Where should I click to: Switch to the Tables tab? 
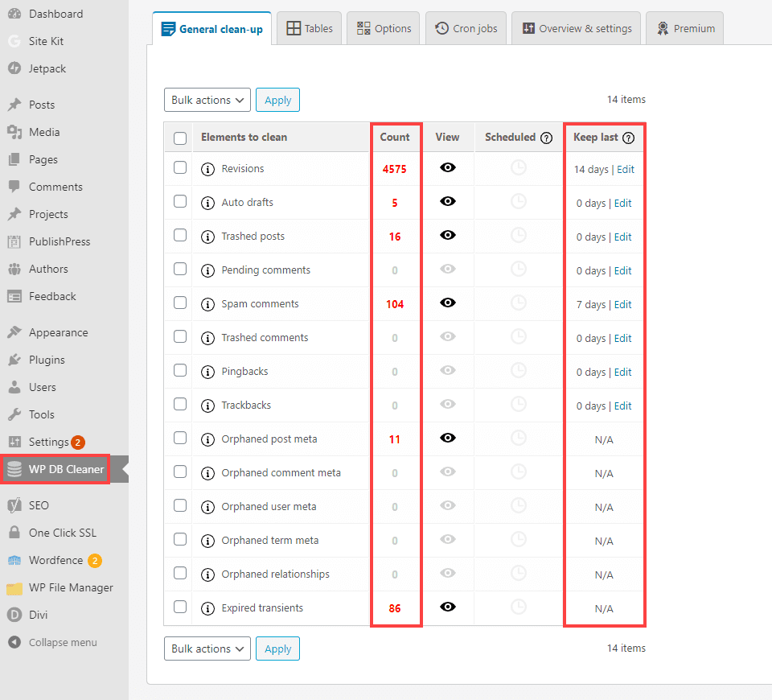[310, 28]
